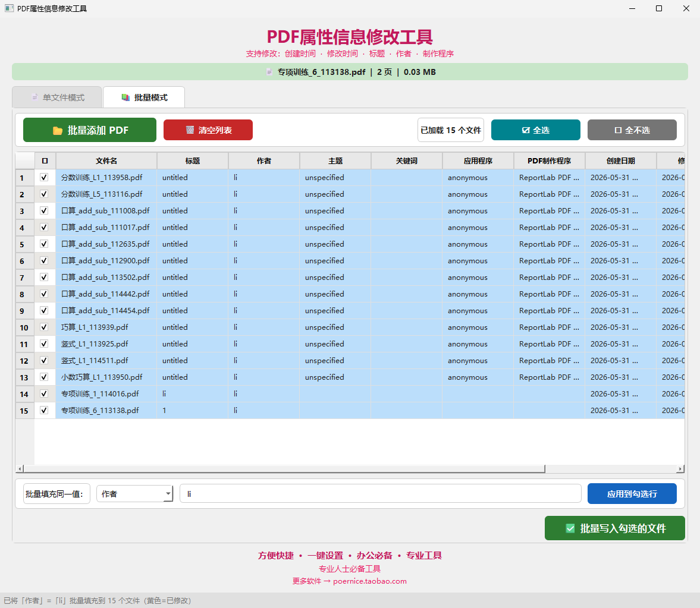The width and height of the screenshot is (700, 608).
Task: Click the empty box icon on 全不选 button
Action: [618, 130]
